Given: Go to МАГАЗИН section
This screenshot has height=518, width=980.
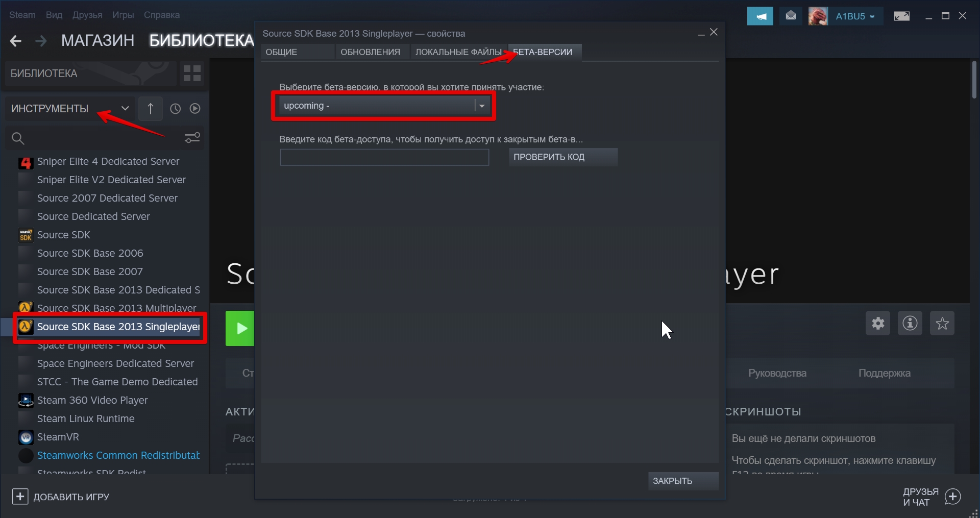Looking at the screenshot, I should (x=98, y=40).
